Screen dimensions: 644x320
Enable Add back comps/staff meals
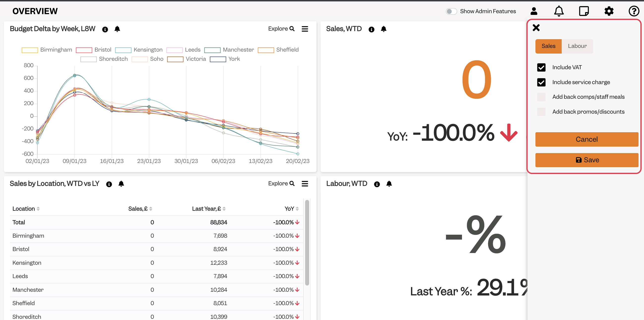541,97
